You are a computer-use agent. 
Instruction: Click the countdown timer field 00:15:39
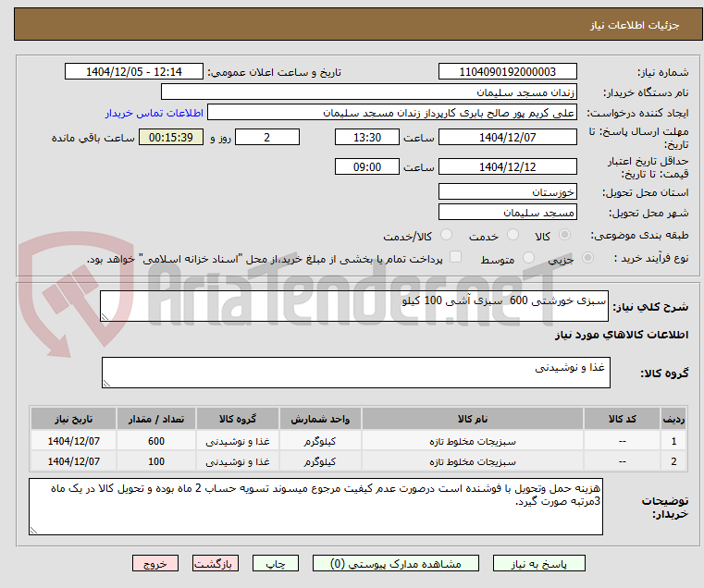[x=171, y=138]
